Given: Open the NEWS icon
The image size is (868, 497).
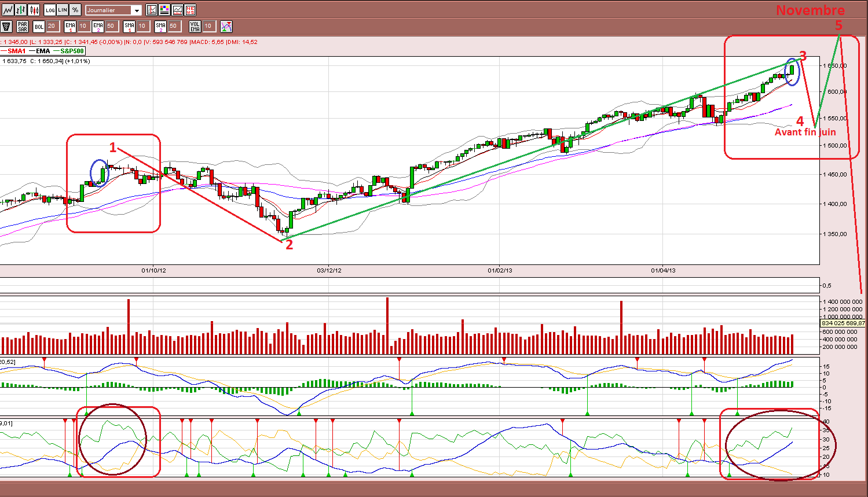Looking at the screenshot, I should coord(190,10).
